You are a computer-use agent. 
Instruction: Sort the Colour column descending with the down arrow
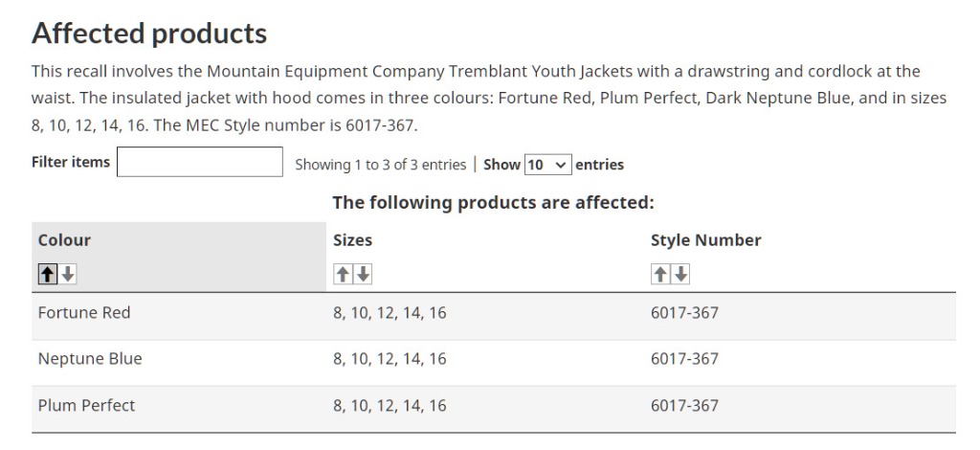pyautogui.click(x=68, y=274)
